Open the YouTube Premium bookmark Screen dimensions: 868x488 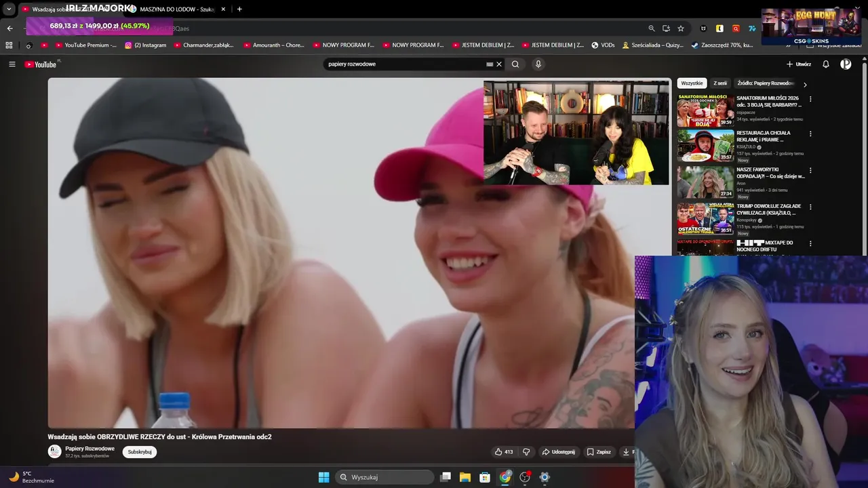pyautogui.click(x=85, y=45)
